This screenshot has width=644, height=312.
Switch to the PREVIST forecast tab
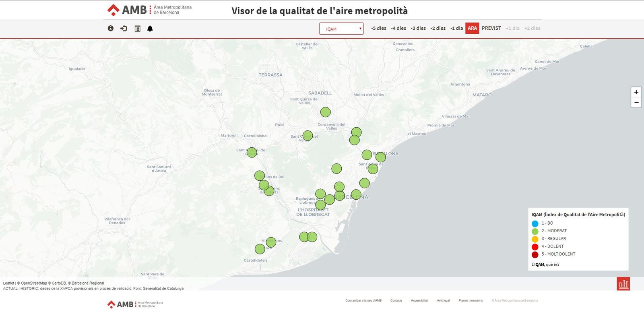(491, 28)
